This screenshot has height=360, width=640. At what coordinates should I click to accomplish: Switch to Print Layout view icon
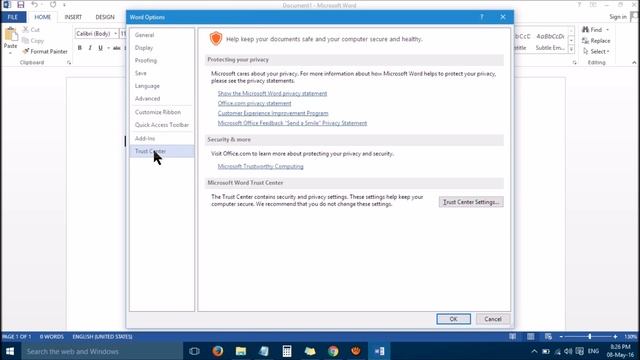[x=530, y=337]
